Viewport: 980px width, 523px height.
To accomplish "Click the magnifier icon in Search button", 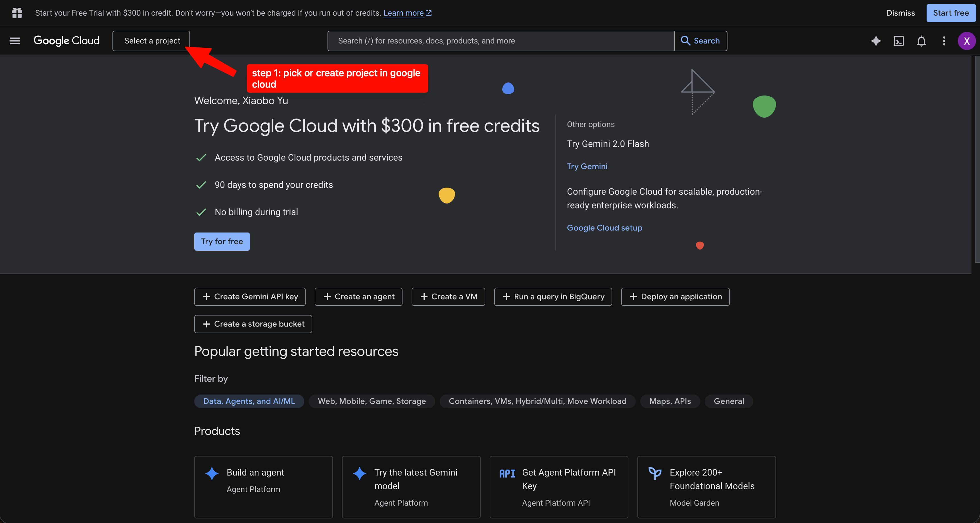I will click(x=685, y=41).
